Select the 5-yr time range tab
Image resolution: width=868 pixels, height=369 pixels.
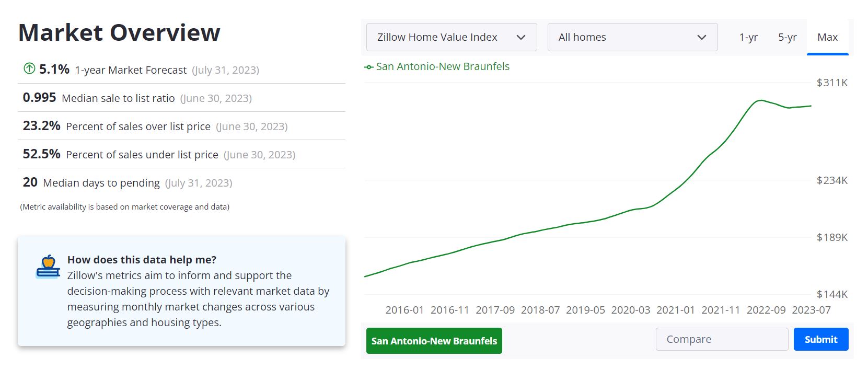pos(787,37)
